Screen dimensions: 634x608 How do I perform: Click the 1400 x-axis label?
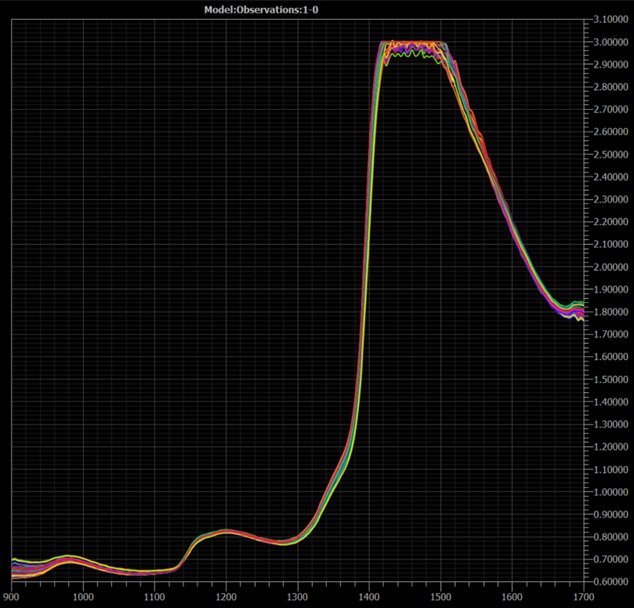pyautogui.click(x=369, y=599)
